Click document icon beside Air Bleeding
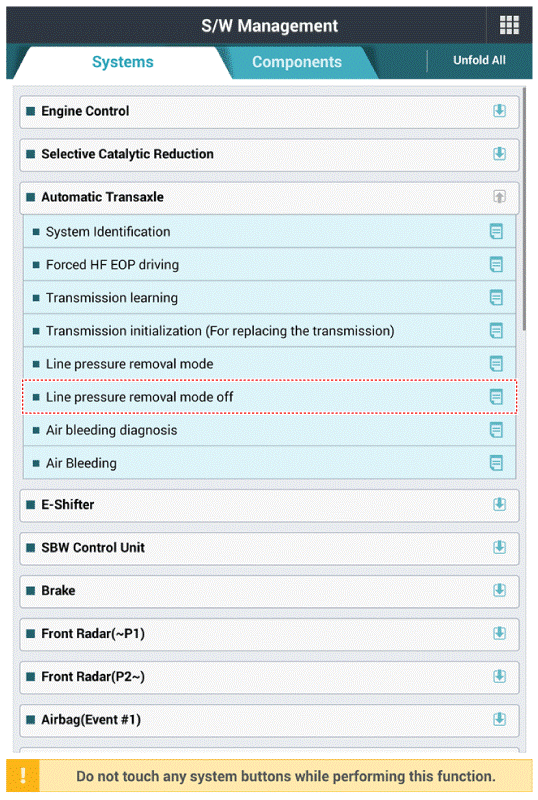This screenshot has height=800, width=538. 496,463
